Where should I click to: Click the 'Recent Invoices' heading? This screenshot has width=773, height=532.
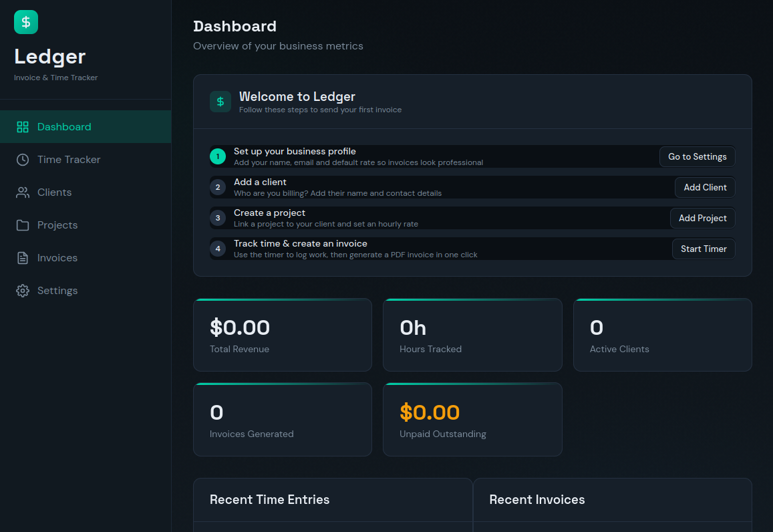(537, 499)
